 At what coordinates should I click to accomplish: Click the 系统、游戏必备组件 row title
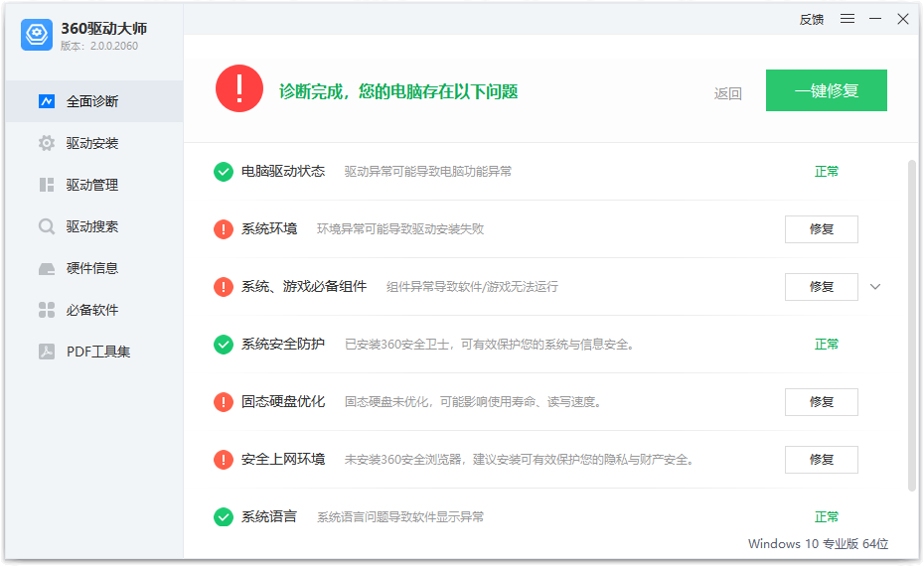[303, 286]
